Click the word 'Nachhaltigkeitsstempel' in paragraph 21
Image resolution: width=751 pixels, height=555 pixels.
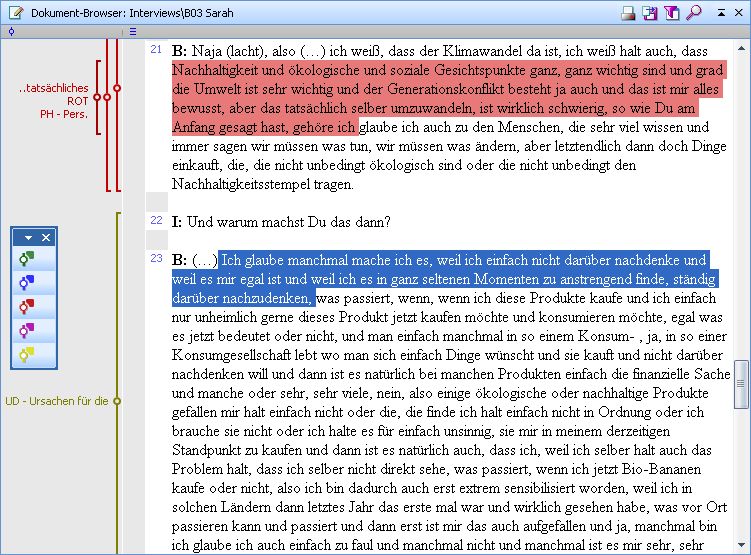241,184
